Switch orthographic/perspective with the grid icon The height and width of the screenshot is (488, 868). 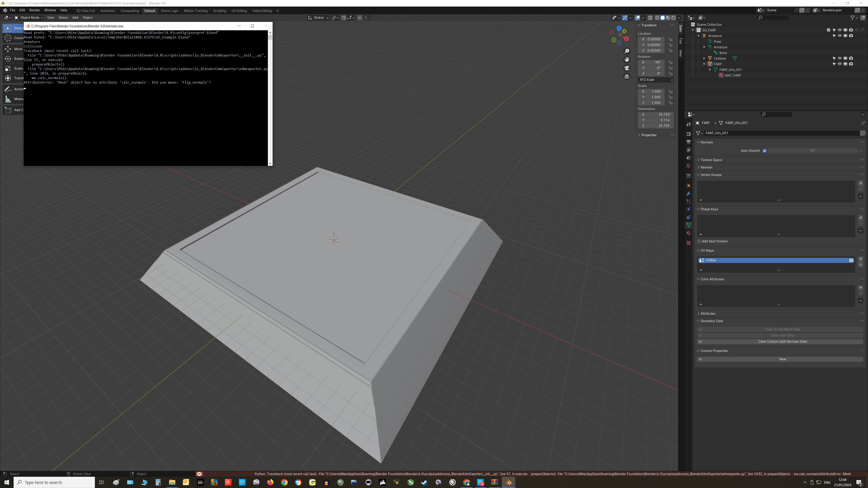coord(627,77)
